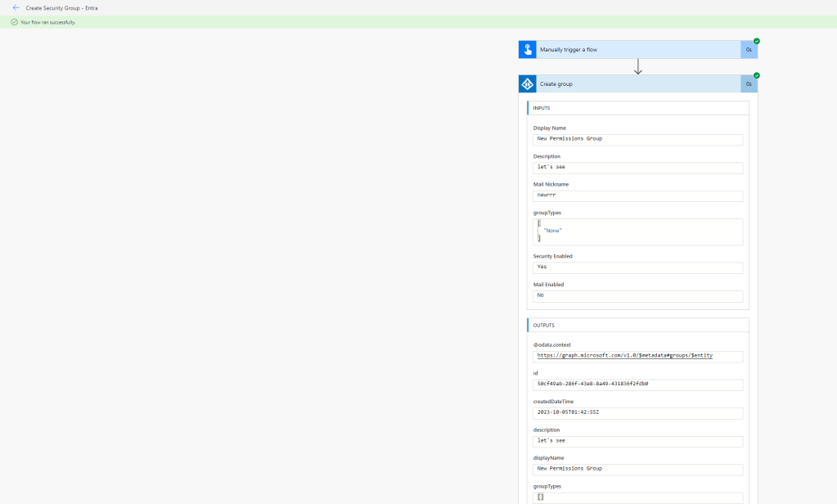Click the Security Enabled field showing Yes
This screenshot has height=504, width=837.
pyautogui.click(x=637, y=267)
